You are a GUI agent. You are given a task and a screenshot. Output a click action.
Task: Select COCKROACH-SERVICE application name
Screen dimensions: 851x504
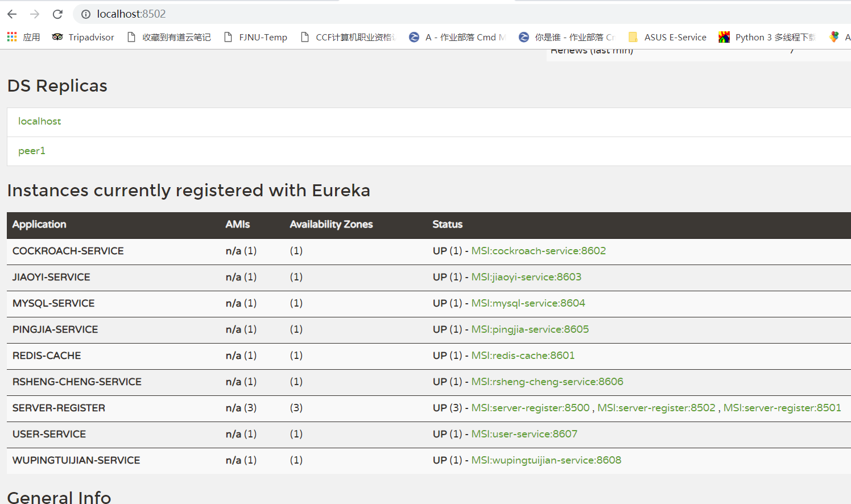pos(68,251)
